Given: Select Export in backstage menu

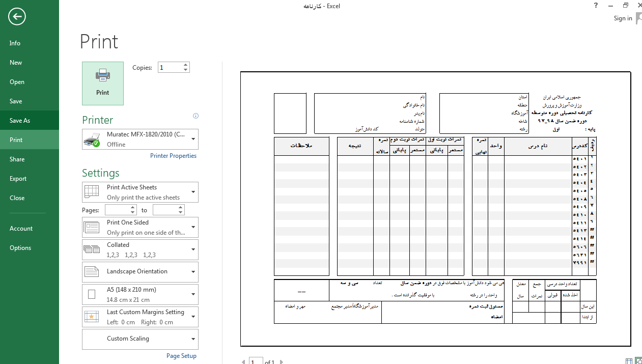Looking at the screenshot, I should (x=30, y=179).
